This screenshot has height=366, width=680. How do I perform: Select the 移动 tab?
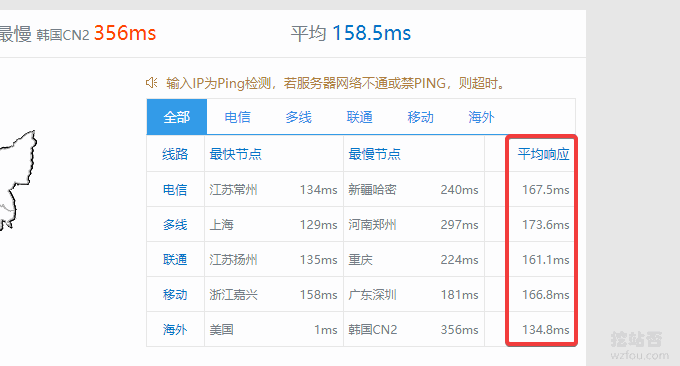coord(420,117)
